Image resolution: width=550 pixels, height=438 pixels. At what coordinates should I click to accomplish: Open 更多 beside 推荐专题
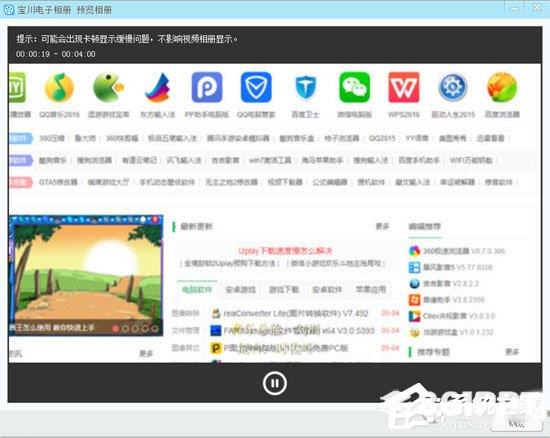pos(512,351)
